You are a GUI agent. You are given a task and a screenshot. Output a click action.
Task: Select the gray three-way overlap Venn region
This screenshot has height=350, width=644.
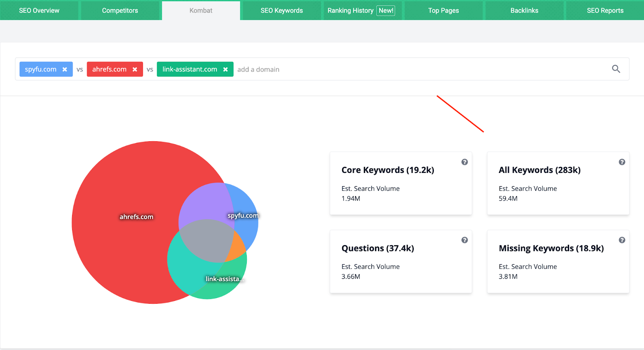click(206, 241)
